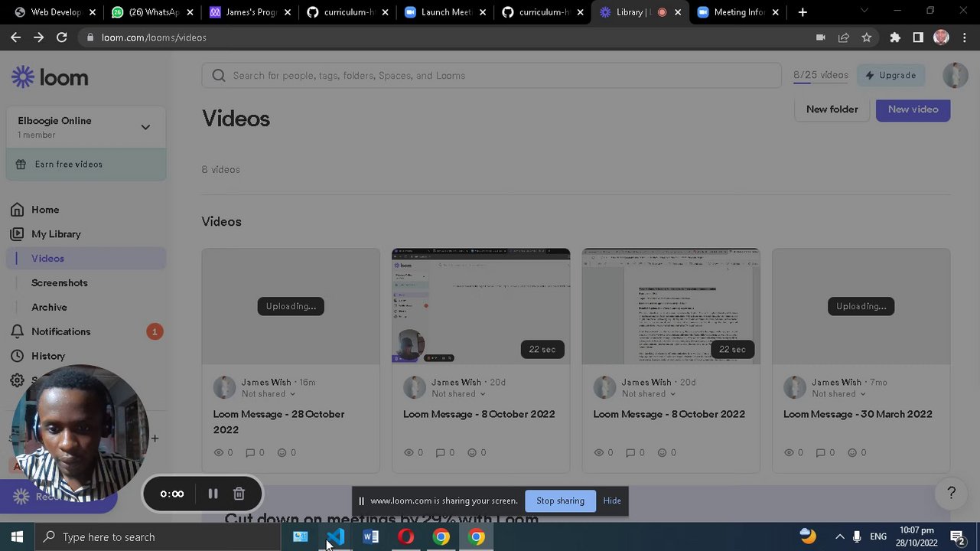The height and width of the screenshot is (551, 980).
Task: Open the Not shared dropdown for 30 March video
Action: click(x=839, y=394)
